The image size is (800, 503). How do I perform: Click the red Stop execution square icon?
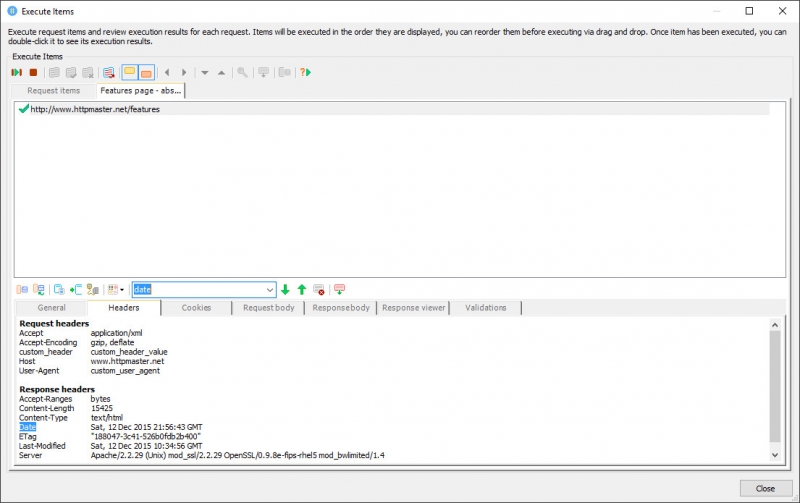(33, 72)
